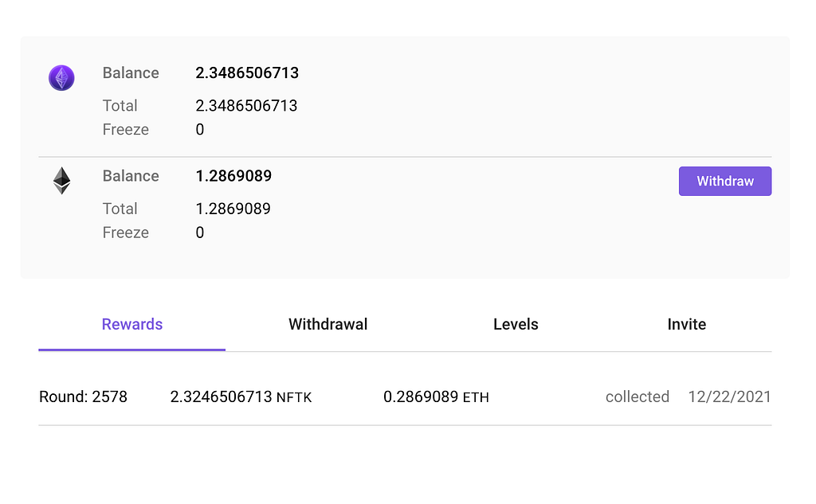Switch to the Rewards tab
The height and width of the screenshot is (504, 816).
coord(132,325)
